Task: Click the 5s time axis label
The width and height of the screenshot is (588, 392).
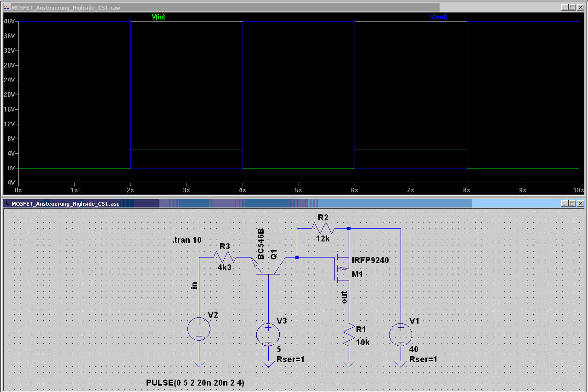Action: pyautogui.click(x=299, y=190)
